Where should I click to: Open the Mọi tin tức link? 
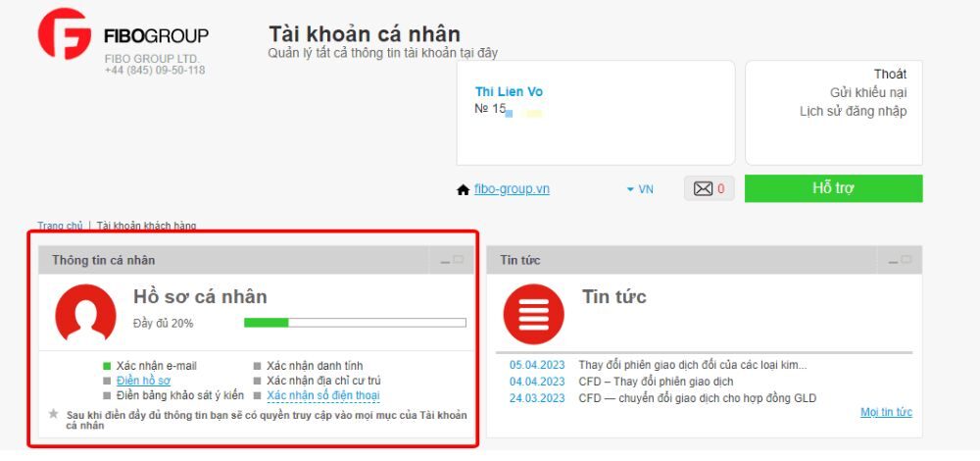pyautogui.click(x=886, y=412)
